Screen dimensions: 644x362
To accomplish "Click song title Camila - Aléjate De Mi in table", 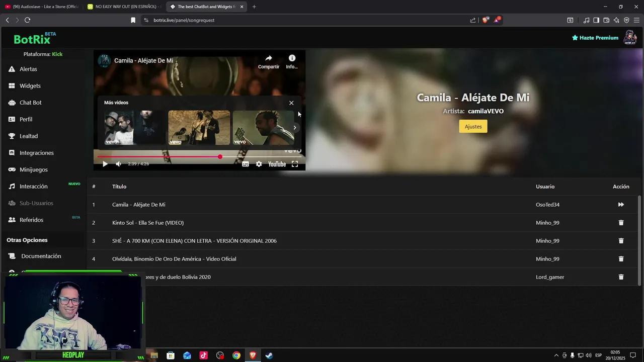I will (138, 205).
